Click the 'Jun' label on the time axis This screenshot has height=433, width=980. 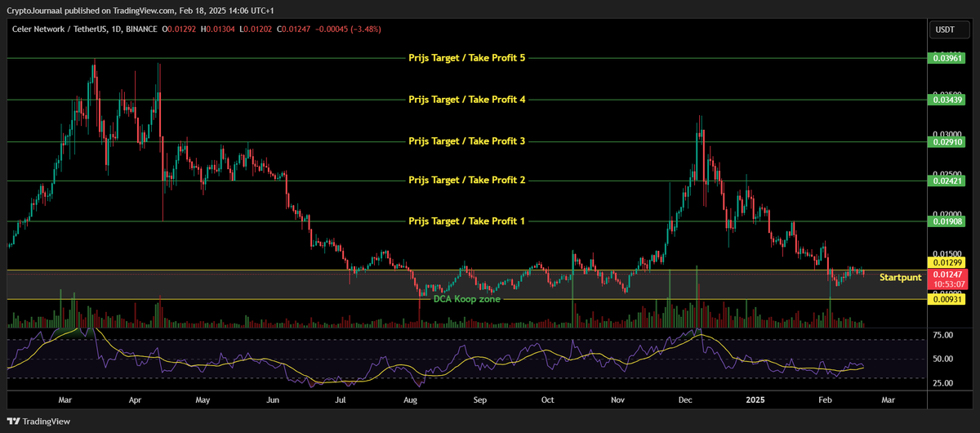(x=273, y=401)
